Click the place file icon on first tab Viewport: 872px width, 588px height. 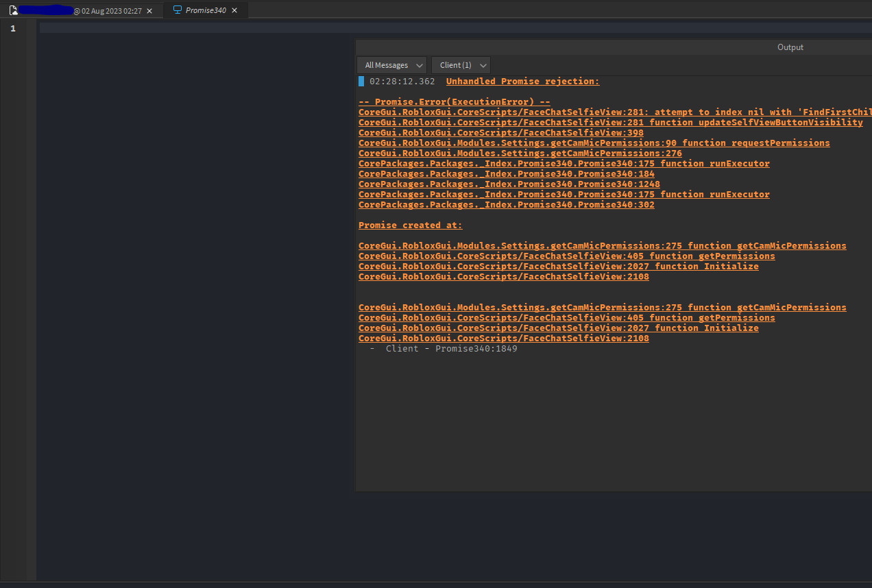pos(13,10)
